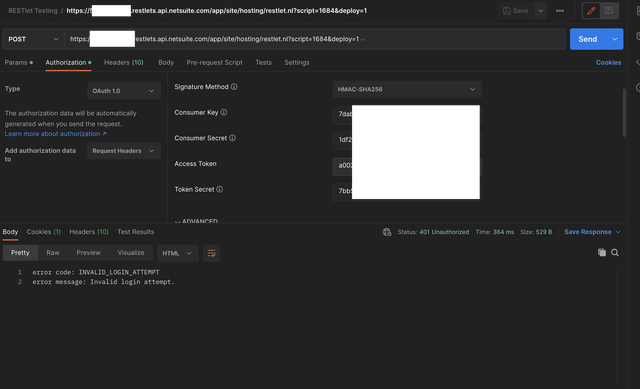The width and height of the screenshot is (640, 389).
Task: Open the HTML format dropdown
Action: (x=178, y=253)
